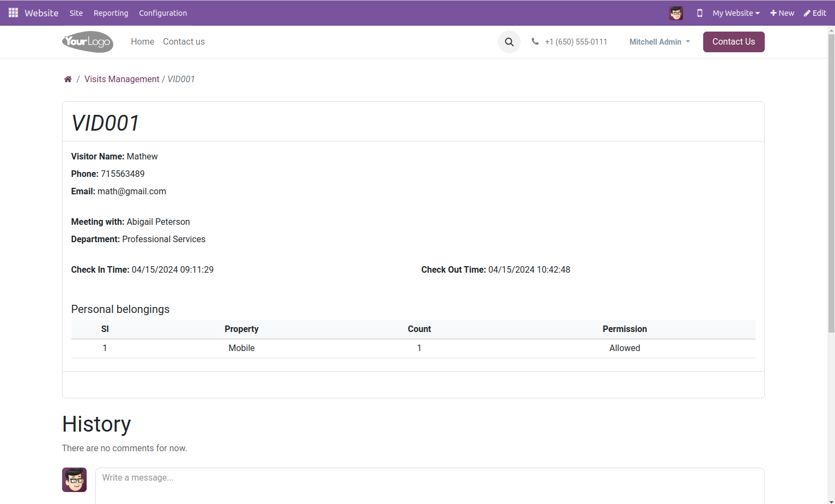Click the New page button

(782, 13)
